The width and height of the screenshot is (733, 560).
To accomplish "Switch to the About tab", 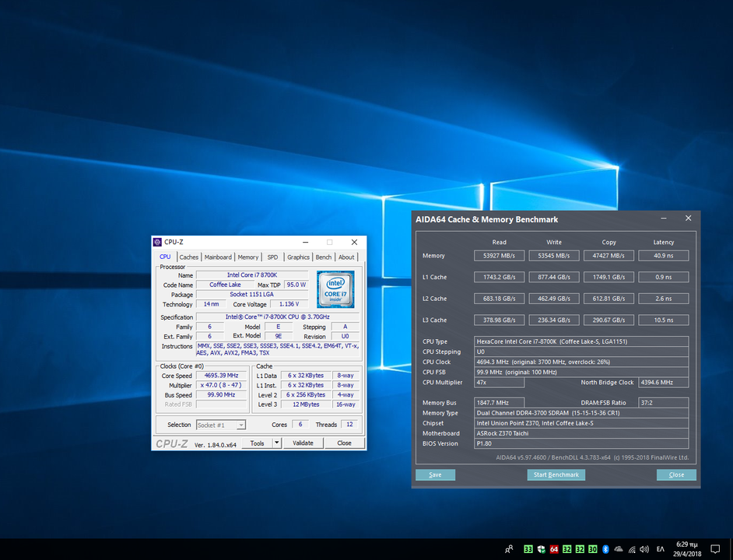I will (346, 257).
